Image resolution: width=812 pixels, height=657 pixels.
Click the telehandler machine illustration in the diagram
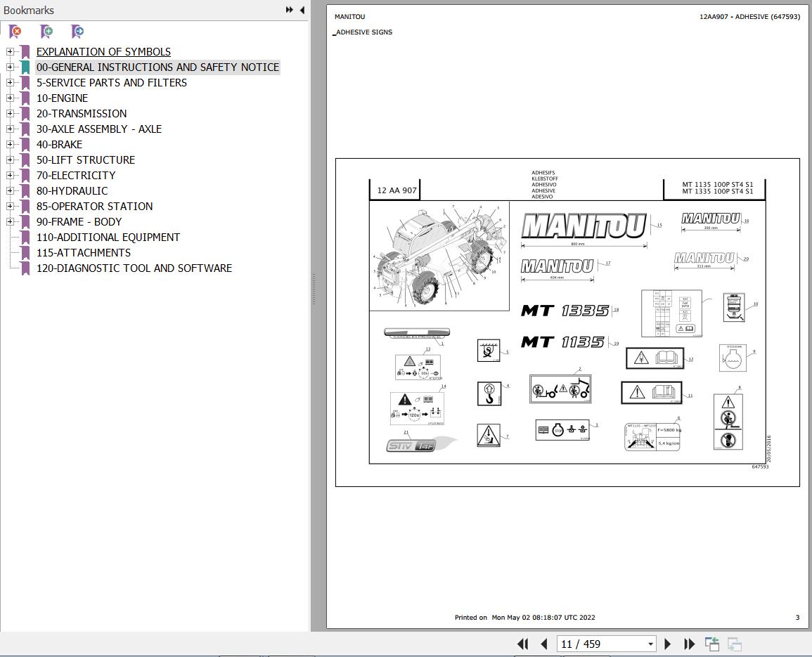tap(439, 256)
